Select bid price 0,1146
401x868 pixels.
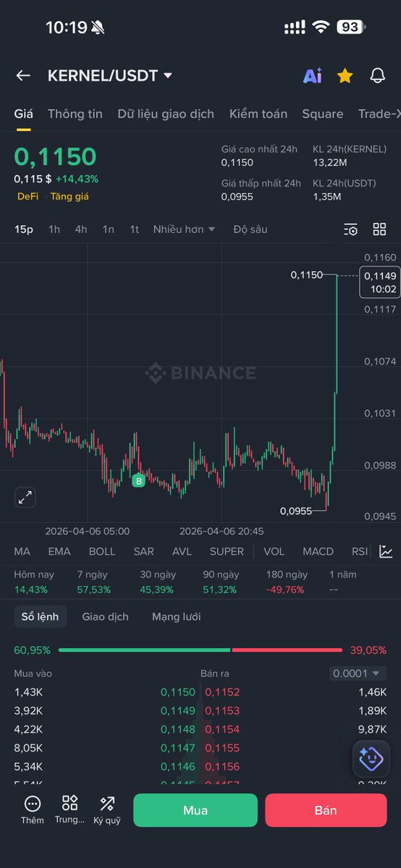(x=178, y=766)
